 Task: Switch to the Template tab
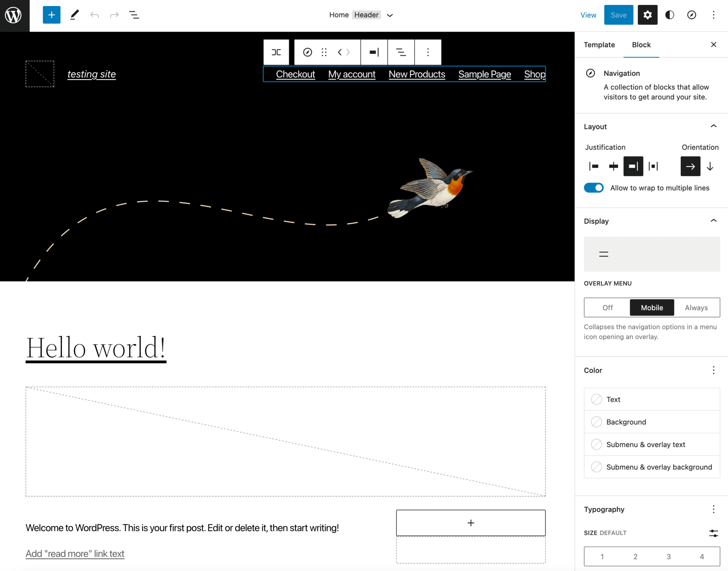599,45
